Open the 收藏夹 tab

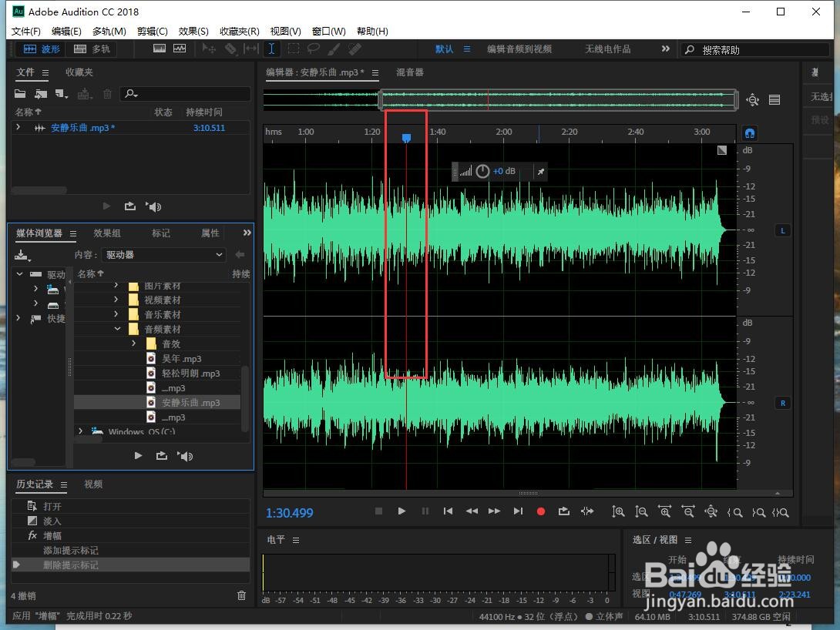click(79, 72)
